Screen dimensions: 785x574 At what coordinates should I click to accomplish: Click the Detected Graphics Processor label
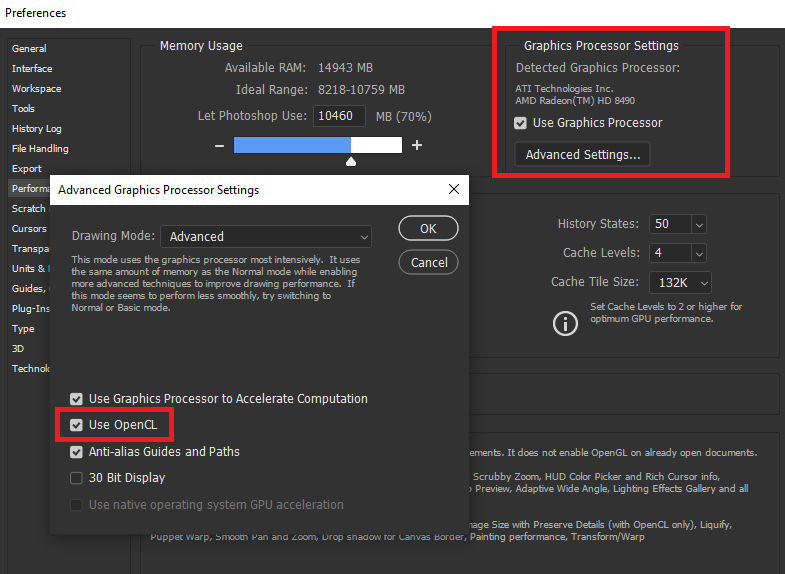tap(598, 68)
